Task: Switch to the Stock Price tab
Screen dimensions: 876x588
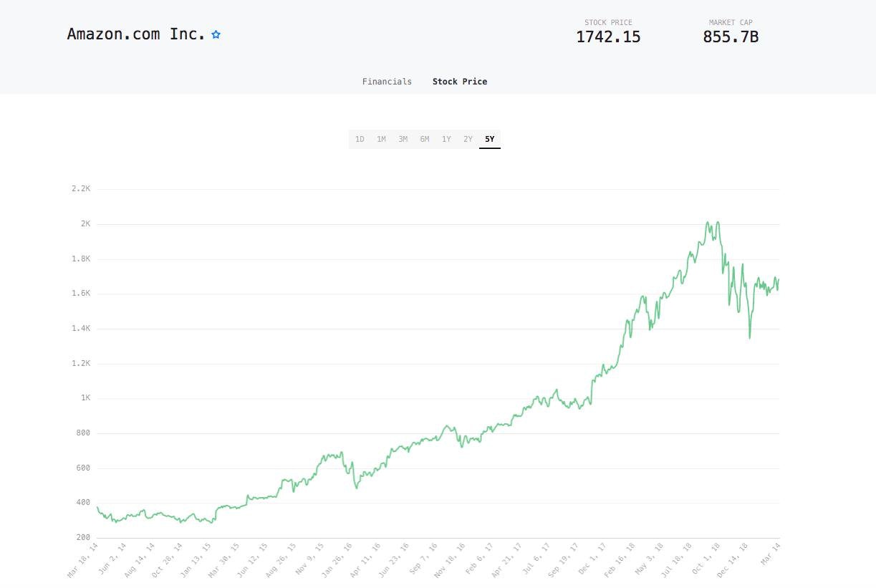Action: coord(460,81)
